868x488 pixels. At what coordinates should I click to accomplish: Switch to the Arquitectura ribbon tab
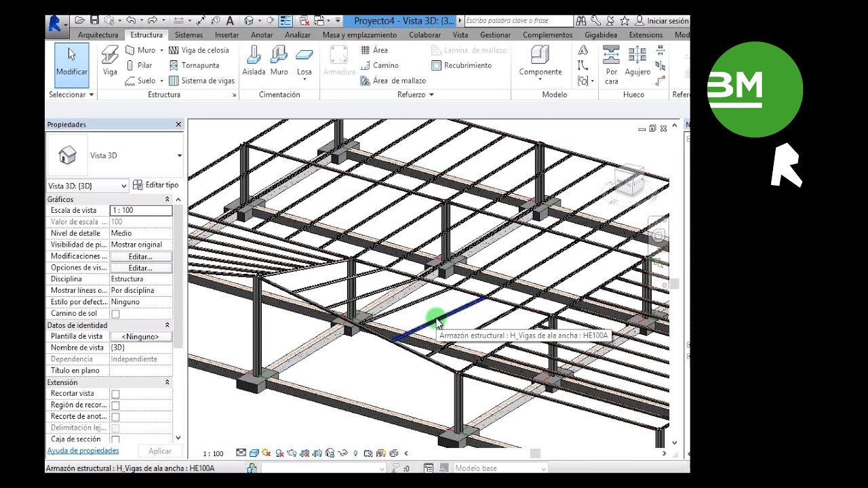coord(98,35)
